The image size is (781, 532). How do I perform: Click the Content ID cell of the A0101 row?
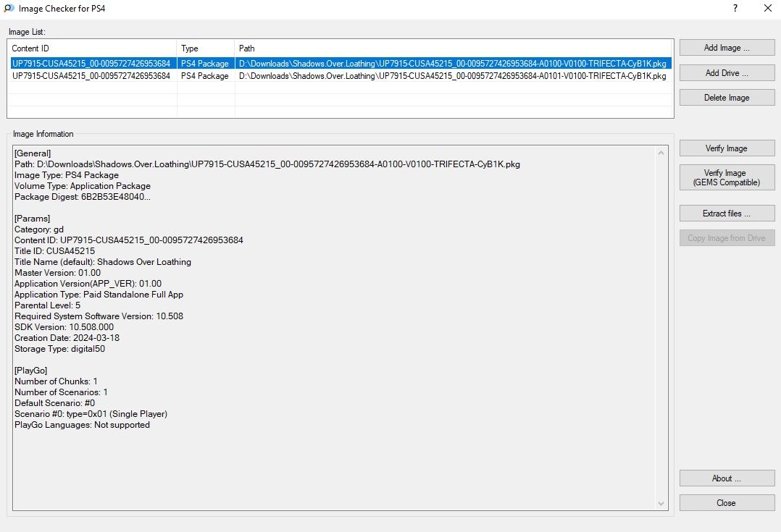coord(91,76)
